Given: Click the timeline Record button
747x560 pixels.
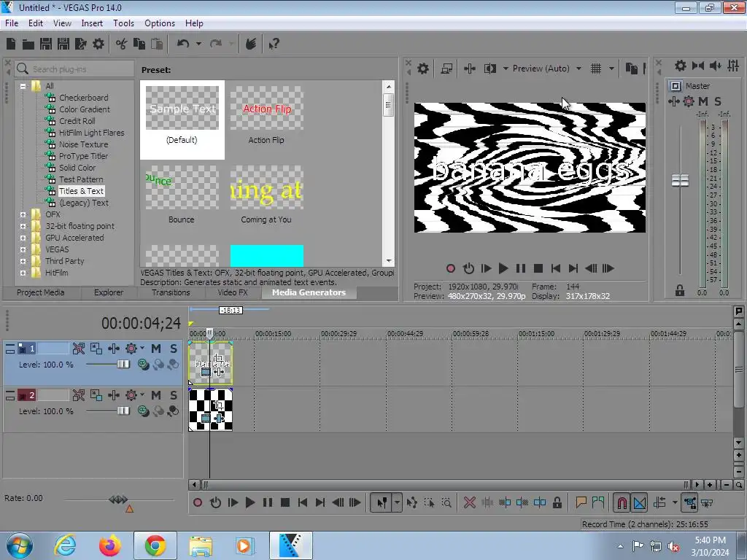Looking at the screenshot, I should pos(197,502).
